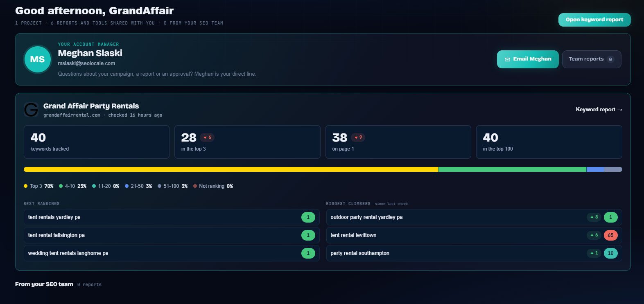Click the grey 51-100 bar segment
This screenshot has width=644, height=304.
(613, 169)
